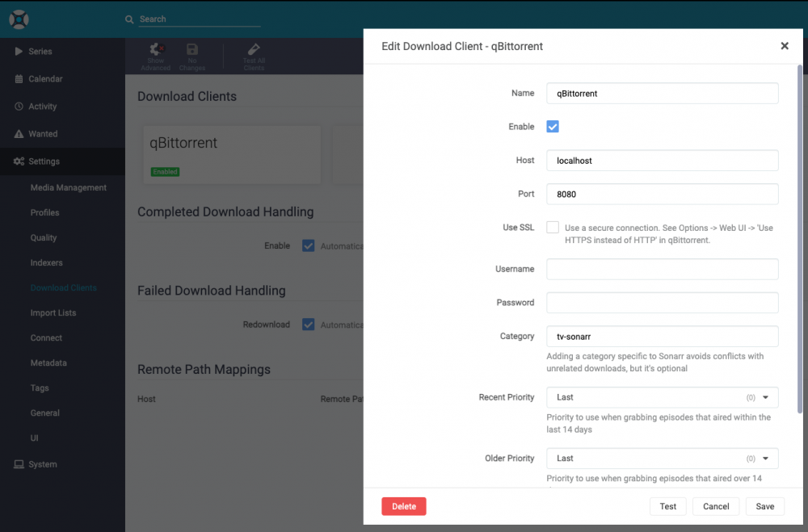Viewport: 808px width, 532px height.
Task: Click the System laptop icon
Action: coord(19,464)
